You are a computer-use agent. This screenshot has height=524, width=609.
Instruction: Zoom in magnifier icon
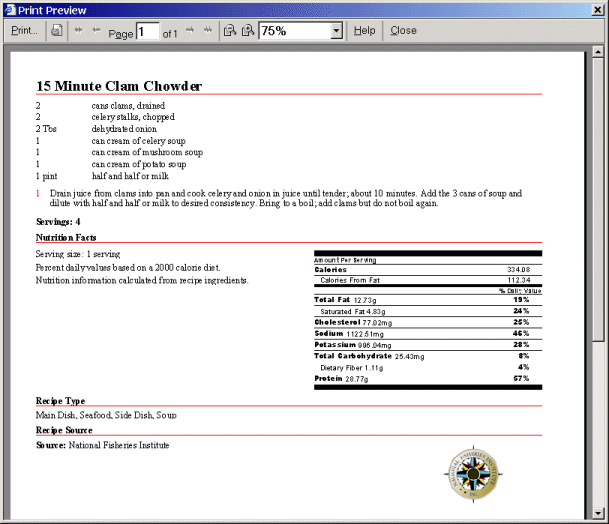(x=248, y=30)
